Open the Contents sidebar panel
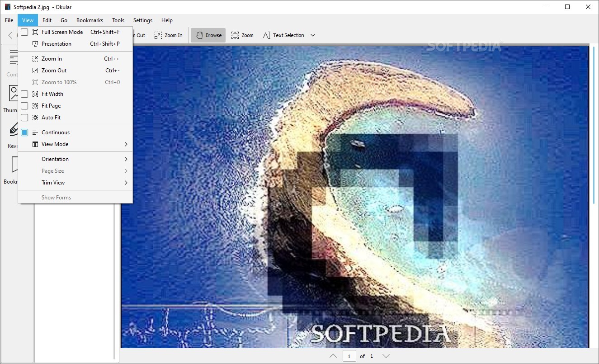Screen dimensions: 599x364 pos(11,62)
